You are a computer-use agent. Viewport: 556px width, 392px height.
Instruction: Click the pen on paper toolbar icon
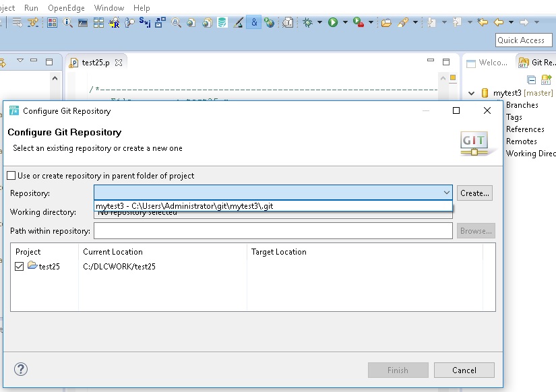coord(239,23)
